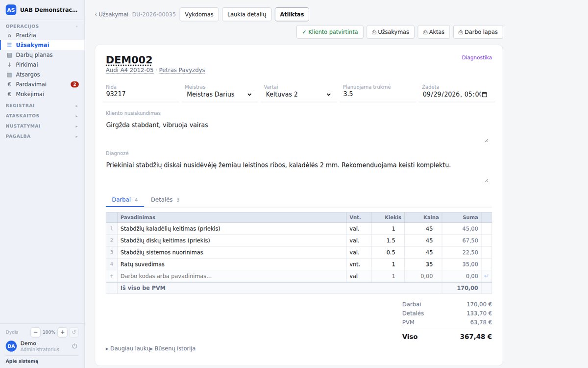This screenshot has height=368, width=588.
Task: Set order status to Vykdomas
Action: [x=199, y=14]
